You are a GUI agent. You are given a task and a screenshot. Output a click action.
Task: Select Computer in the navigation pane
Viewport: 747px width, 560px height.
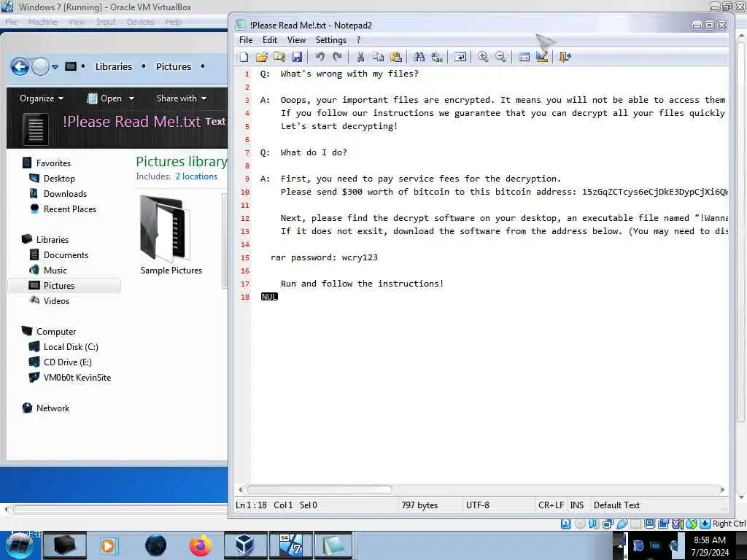click(x=56, y=332)
